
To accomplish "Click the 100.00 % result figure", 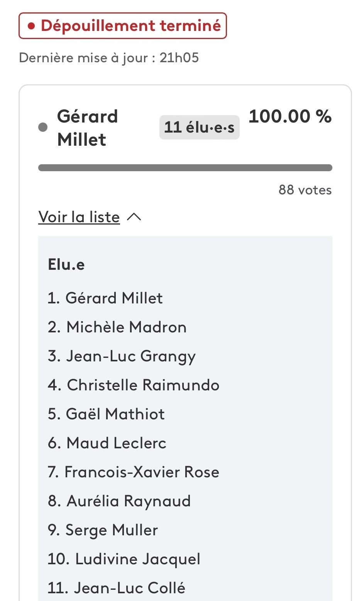I will (x=290, y=116).
